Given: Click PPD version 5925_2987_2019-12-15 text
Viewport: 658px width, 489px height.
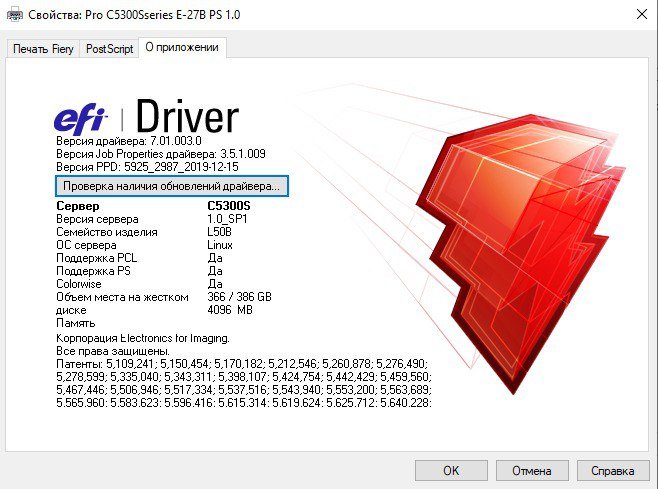Looking at the screenshot, I should point(147,167).
